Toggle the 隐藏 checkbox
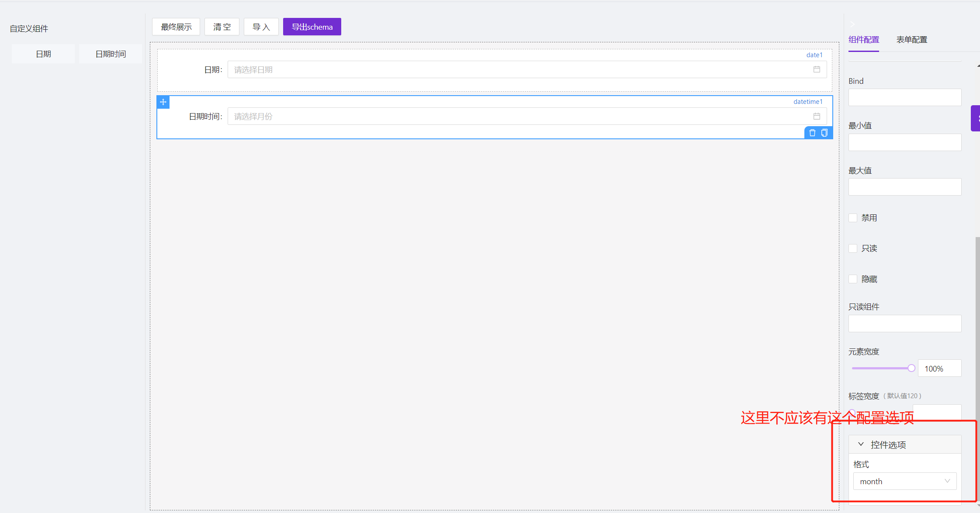The image size is (980, 513). (x=853, y=279)
